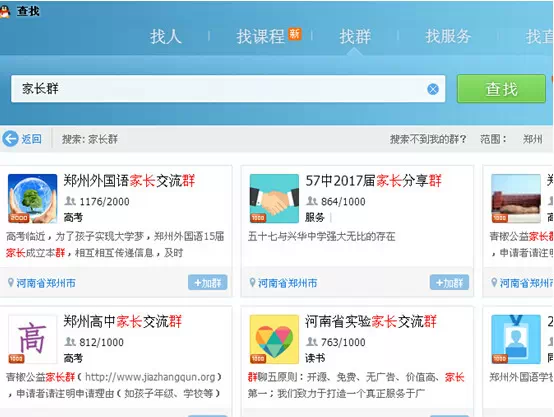
Task: Join 郑州外国语家长交流群 with +加群 button
Action: click(208, 282)
